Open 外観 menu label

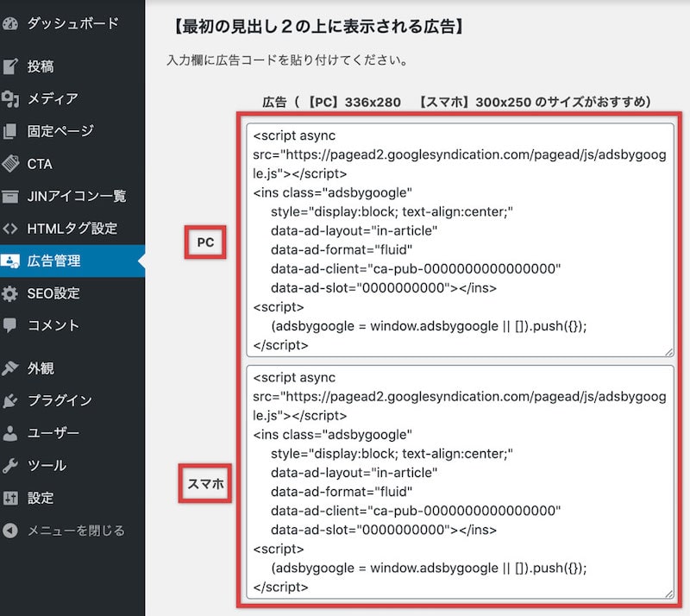click(x=41, y=368)
